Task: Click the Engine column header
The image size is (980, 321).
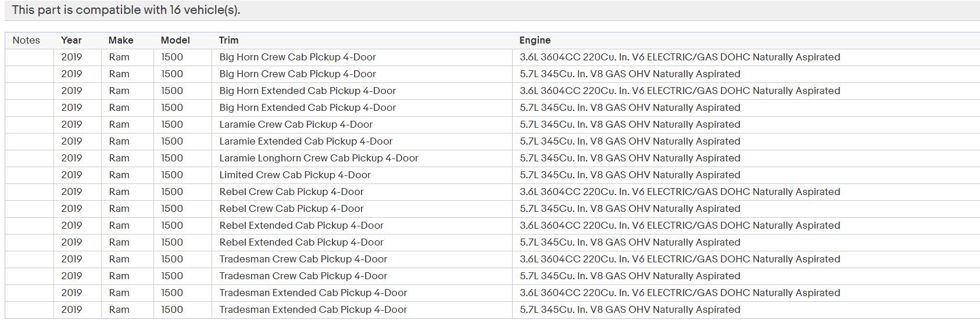Action: 535,40
